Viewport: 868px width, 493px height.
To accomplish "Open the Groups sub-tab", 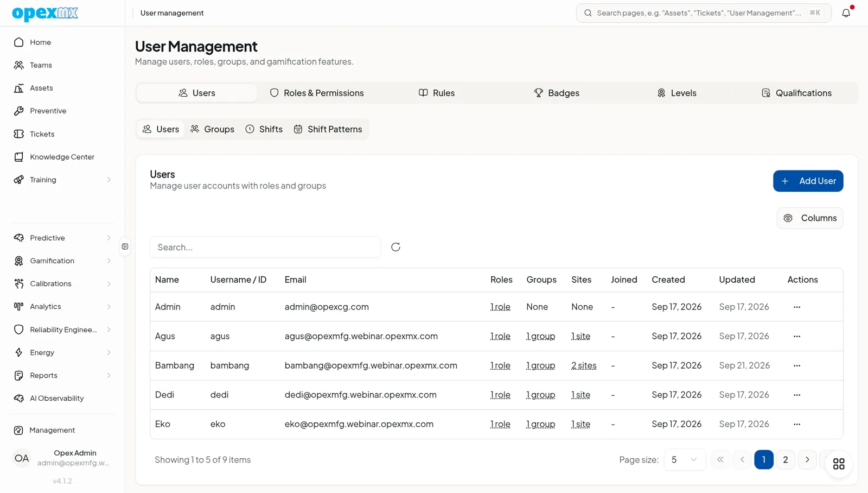I will pos(212,129).
